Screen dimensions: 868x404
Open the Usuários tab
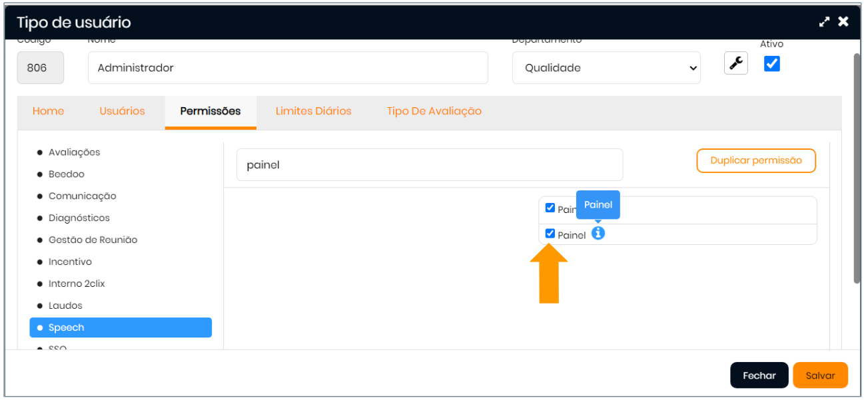point(122,111)
